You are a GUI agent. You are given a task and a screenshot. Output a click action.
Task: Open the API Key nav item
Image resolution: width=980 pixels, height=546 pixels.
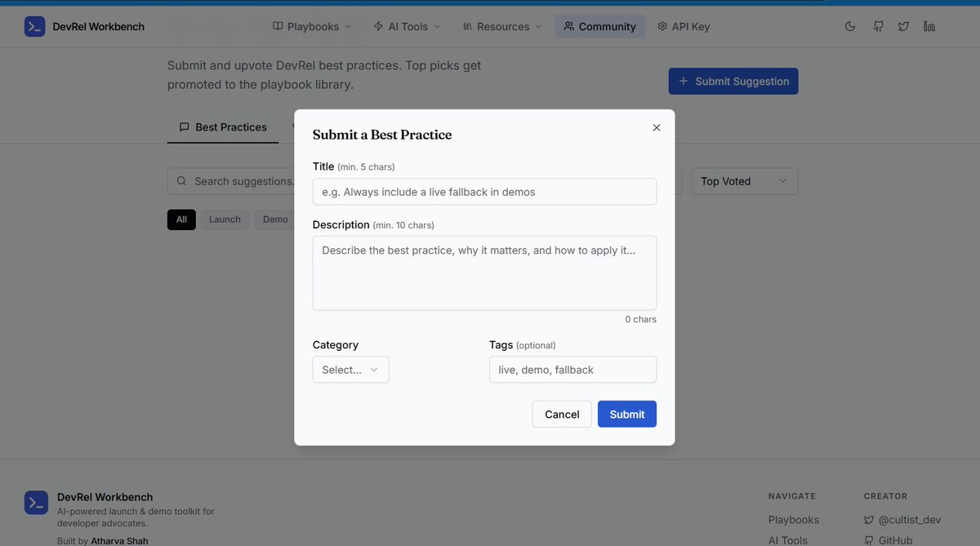tap(684, 26)
